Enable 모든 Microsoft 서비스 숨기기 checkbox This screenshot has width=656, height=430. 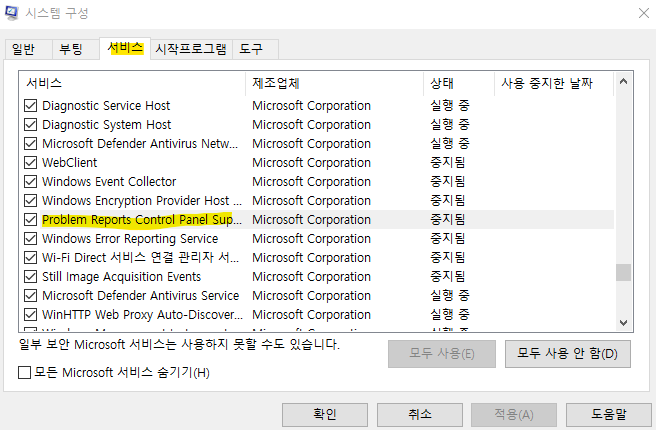(x=25, y=372)
